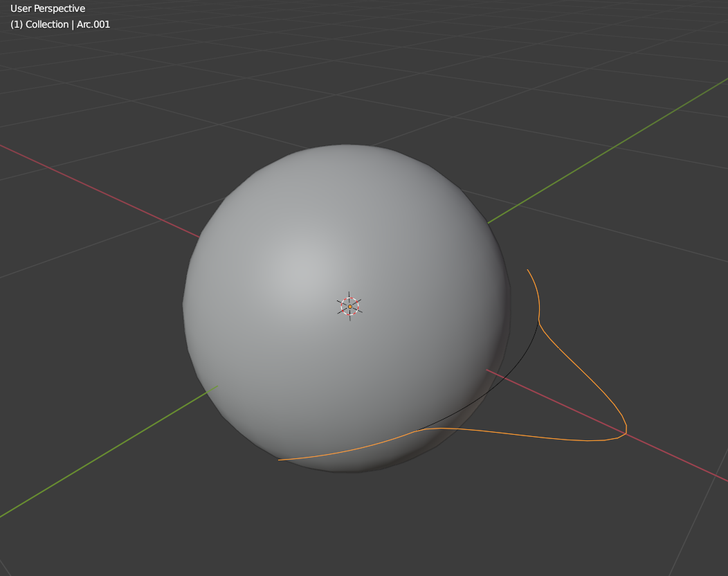728x576 pixels.
Task: Click the darker bottom edge of the sphere
Action: pyautogui.click(x=348, y=471)
